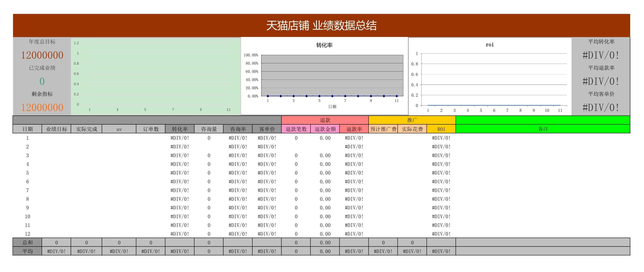Click the green 0 under 已完成业绩
Screen dimensions: 644x272
tap(42, 81)
